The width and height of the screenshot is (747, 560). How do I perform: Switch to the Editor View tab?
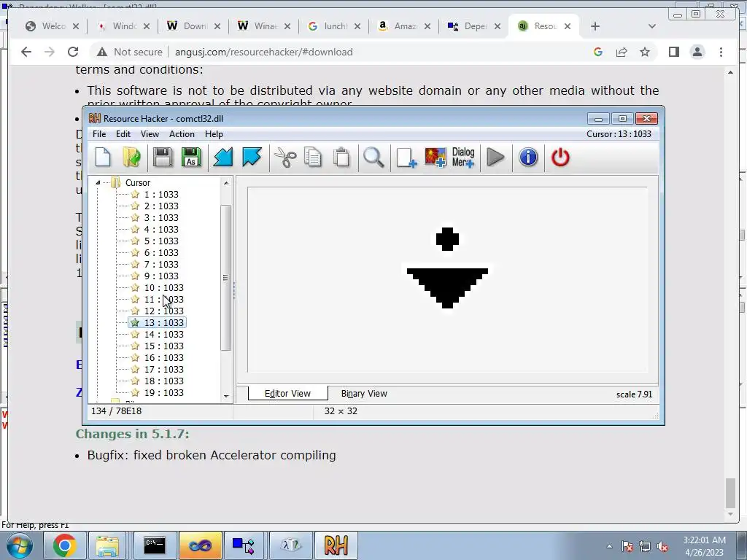click(x=287, y=394)
